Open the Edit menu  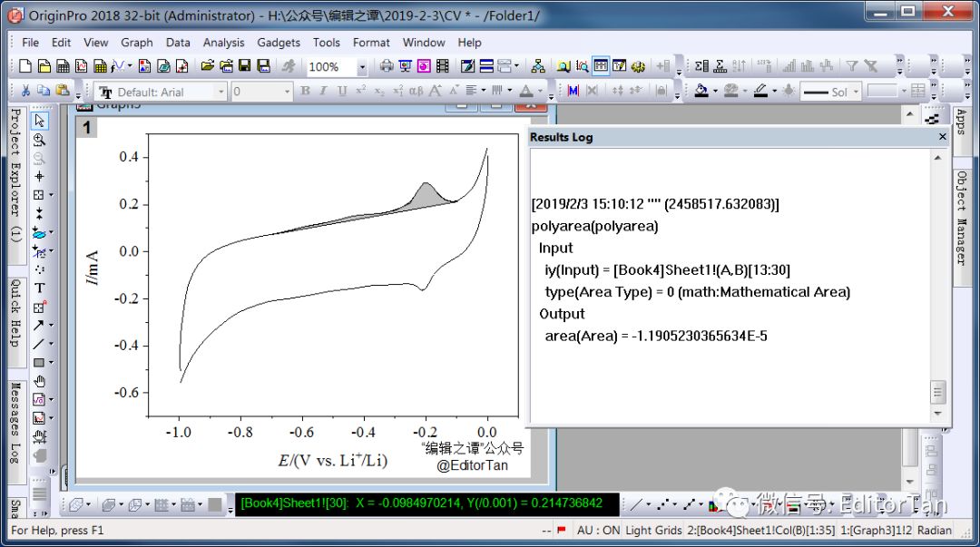click(x=61, y=43)
